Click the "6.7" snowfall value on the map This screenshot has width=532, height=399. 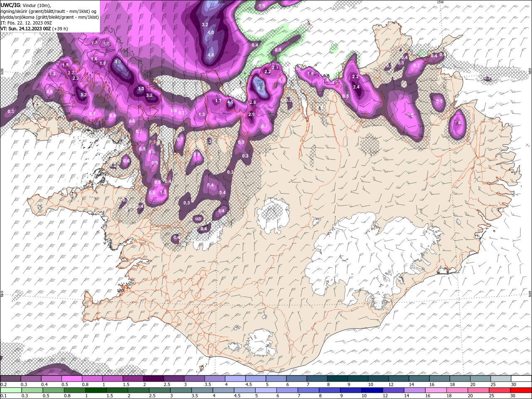pyautogui.click(x=261, y=89)
